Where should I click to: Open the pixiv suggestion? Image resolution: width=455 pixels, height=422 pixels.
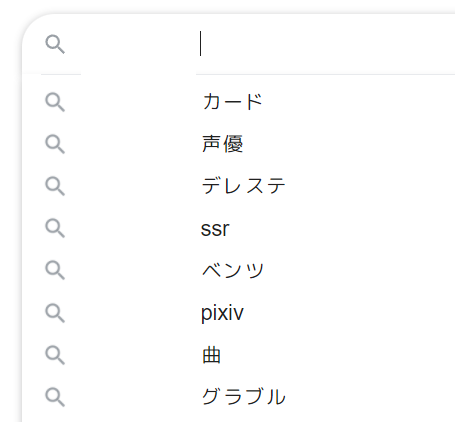click(222, 313)
